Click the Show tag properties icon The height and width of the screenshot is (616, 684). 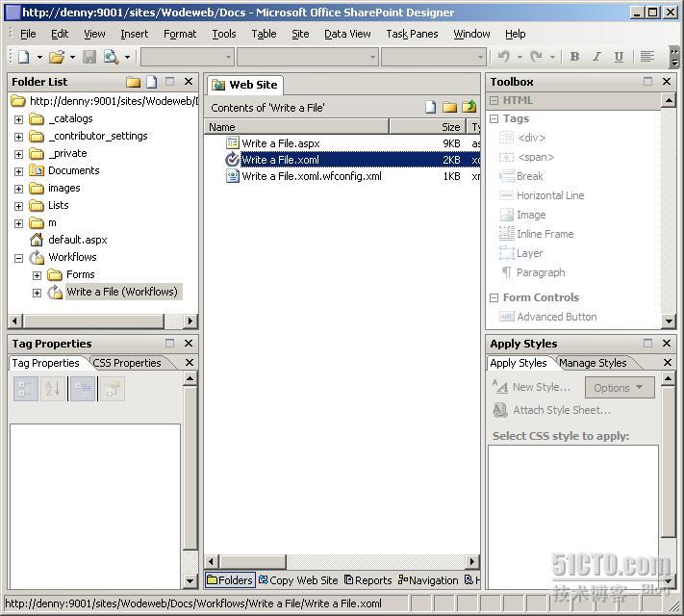tap(113, 389)
